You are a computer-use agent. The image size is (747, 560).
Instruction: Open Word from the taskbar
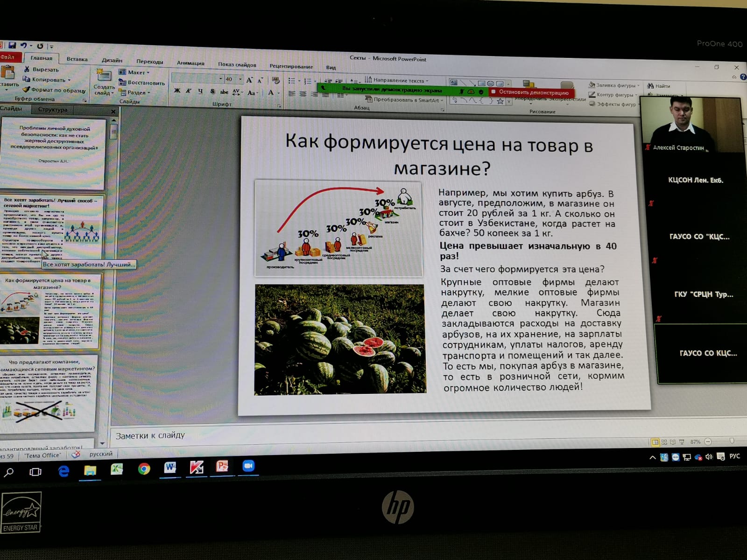(x=170, y=468)
